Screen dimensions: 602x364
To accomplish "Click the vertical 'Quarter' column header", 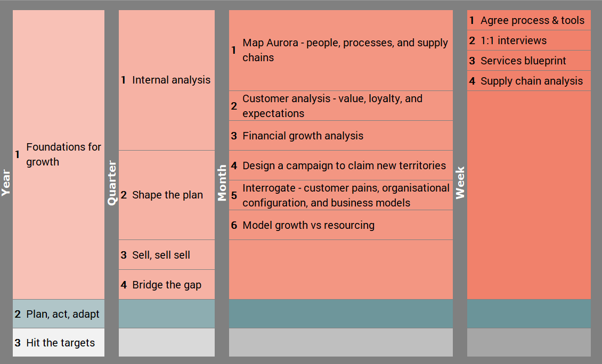I will (112, 183).
